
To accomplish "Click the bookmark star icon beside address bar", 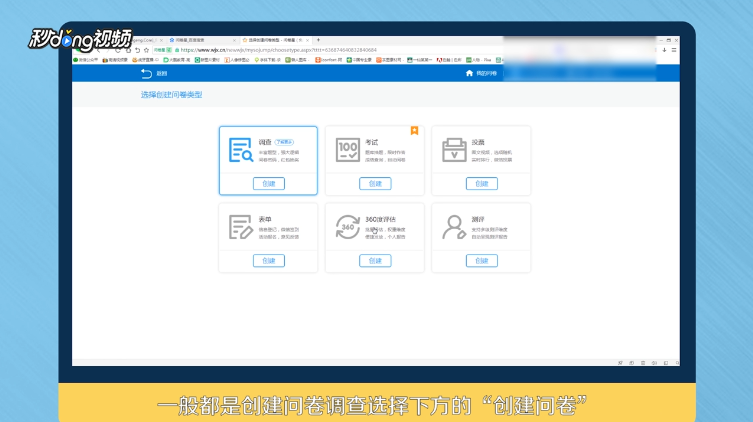I will pyautogui.click(x=146, y=50).
